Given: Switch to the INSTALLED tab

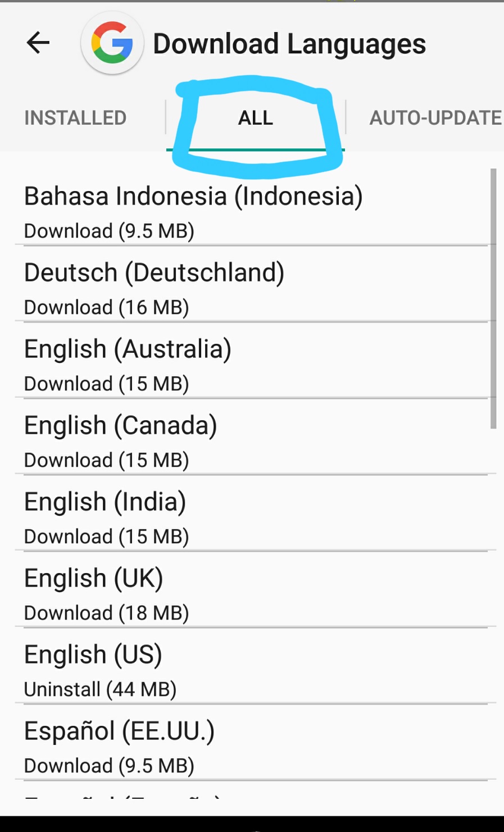Looking at the screenshot, I should 75,118.
